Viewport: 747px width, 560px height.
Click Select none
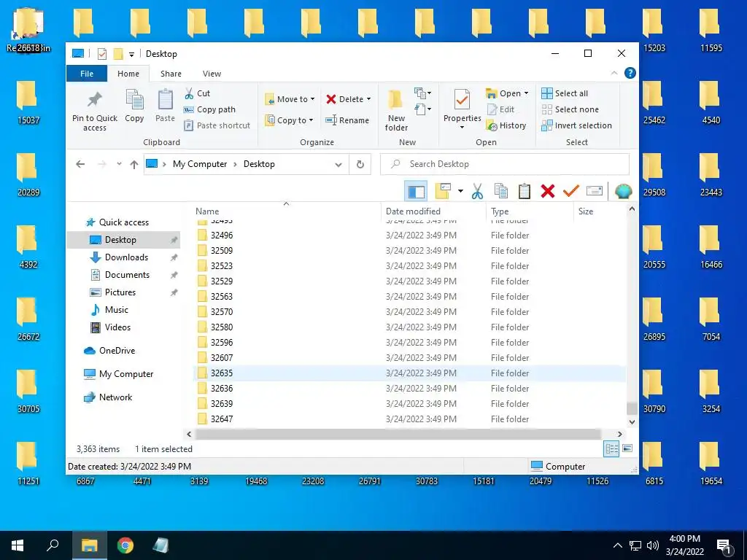(570, 109)
